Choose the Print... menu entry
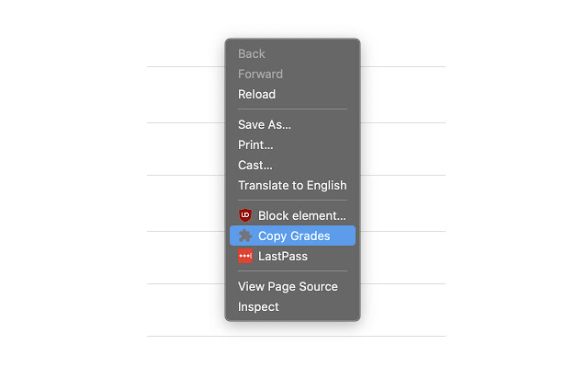This screenshot has width=588, height=368. [x=255, y=144]
